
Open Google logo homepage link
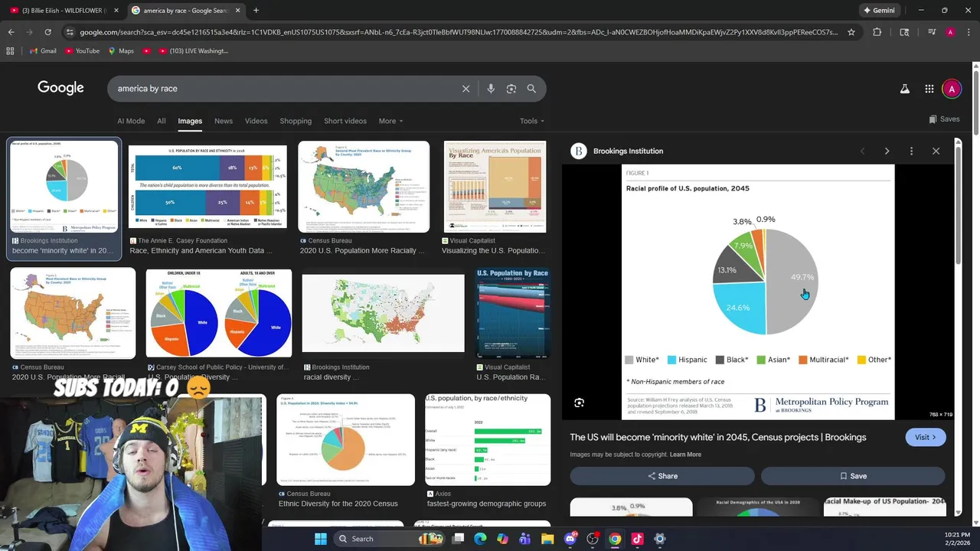(x=60, y=88)
